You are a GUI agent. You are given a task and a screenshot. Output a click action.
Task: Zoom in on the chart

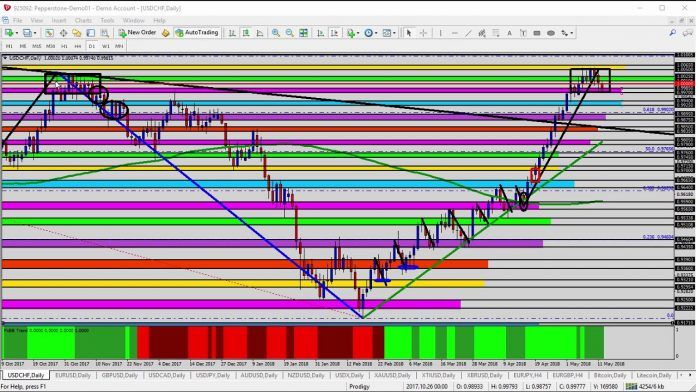click(276, 33)
